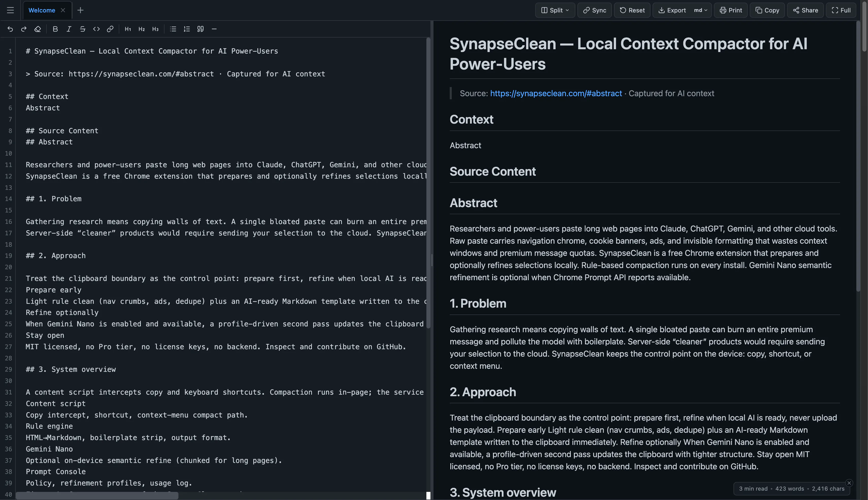Insert a link using the link icon
Image resolution: width=868 pixels, height=500 pixels.
(x=110, y=29)
